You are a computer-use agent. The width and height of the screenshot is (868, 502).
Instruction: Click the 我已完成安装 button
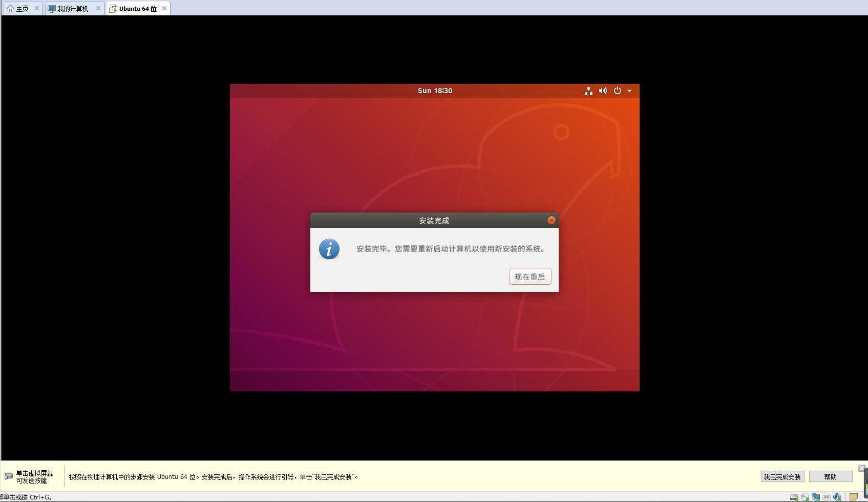click(782, 476)
